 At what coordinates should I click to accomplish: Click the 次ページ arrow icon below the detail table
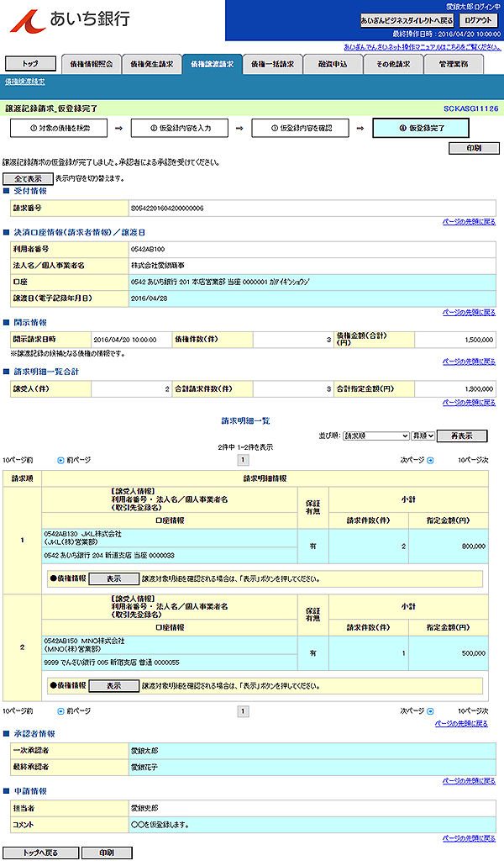coord(431,711)
